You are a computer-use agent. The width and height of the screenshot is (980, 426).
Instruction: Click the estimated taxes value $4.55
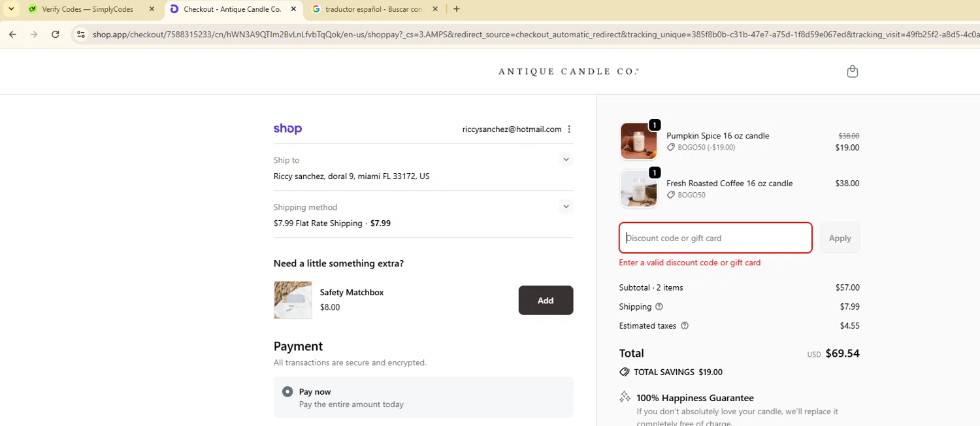pyautogui.click(x=849, y=325)
